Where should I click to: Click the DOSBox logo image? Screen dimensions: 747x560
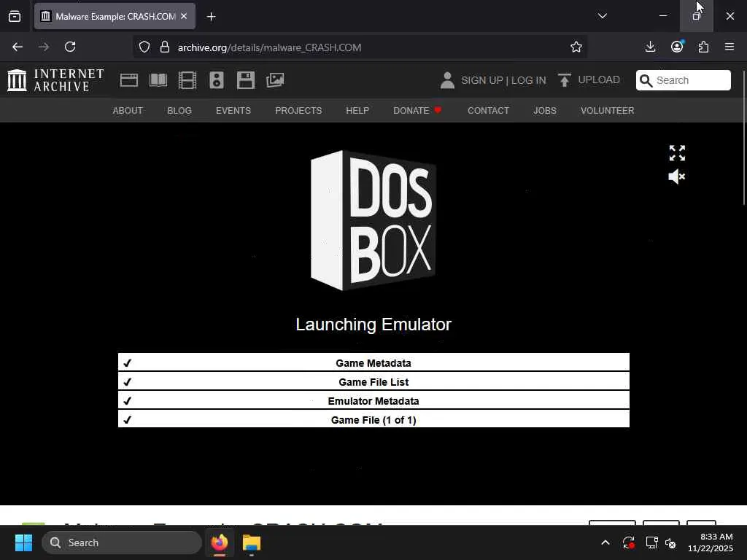[373, 220]
